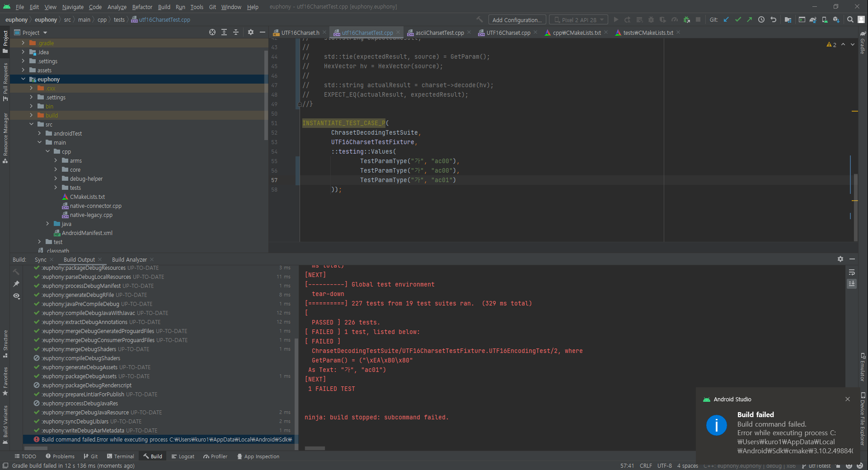Click the Git commit checkmark icon
The width and height of the screenshot is (868, 470).
[738, 19]
